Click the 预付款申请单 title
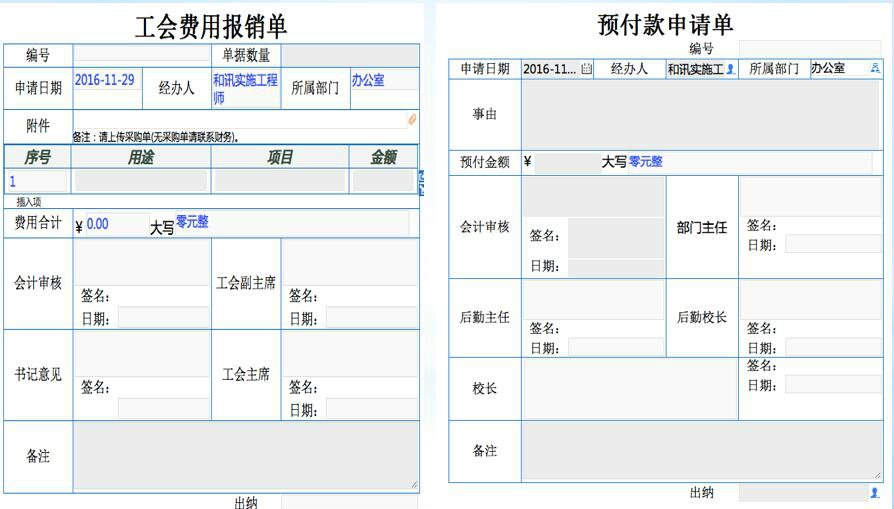894x509 pixels. tap(665, 25)
